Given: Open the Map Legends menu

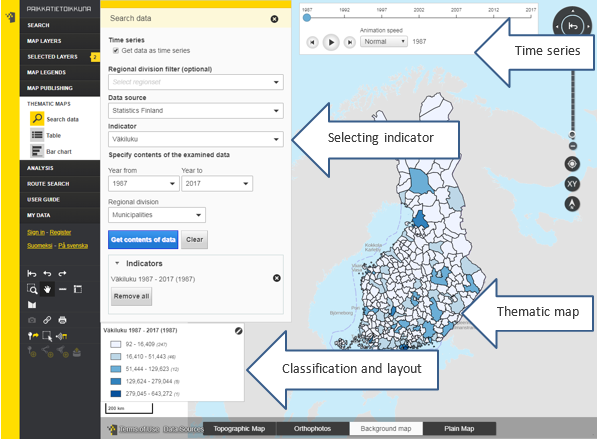Looking at the screenshot, I should click(60, 72).
